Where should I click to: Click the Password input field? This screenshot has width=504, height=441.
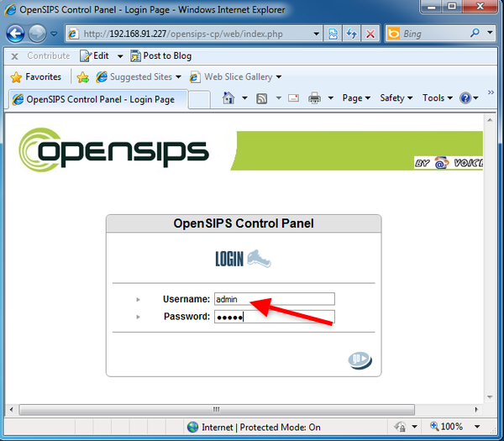pos(275,317)
